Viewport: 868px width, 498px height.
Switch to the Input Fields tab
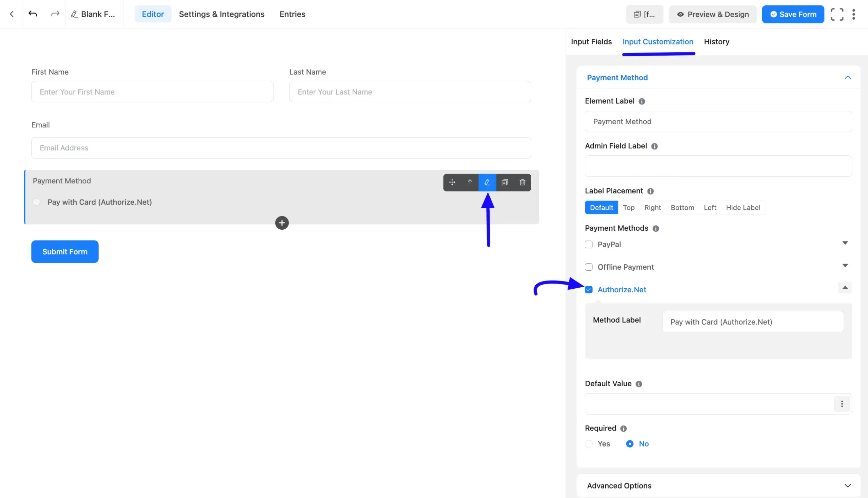(x=591, y=41)
